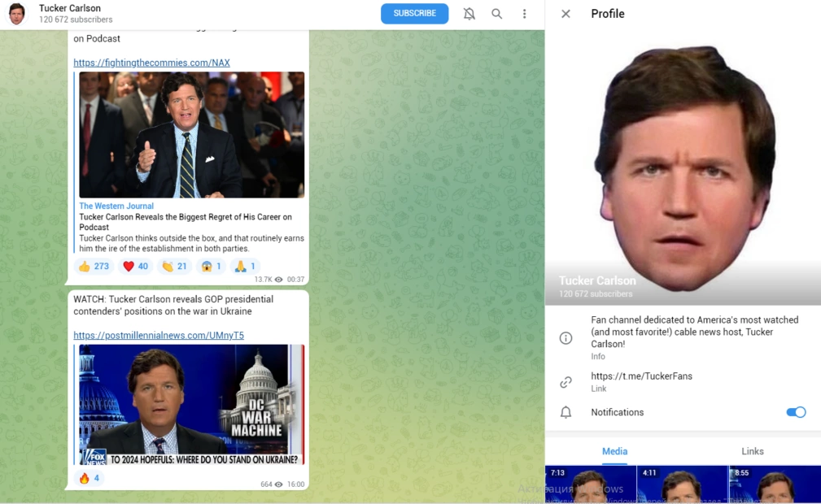Screen dimensions: 821x504
Task: Open the Western Journal article preview image
Action: 192,134
